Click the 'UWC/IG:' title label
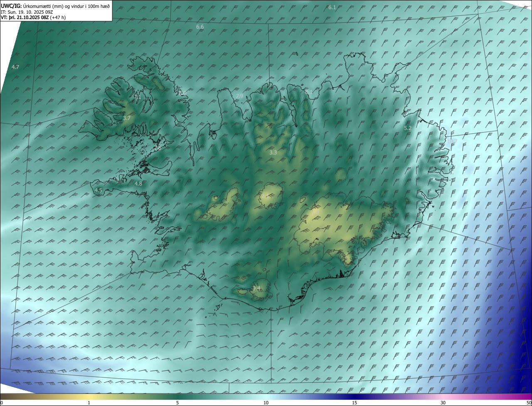The width and height of the screenshot is (532, 406). click(11, 6)
